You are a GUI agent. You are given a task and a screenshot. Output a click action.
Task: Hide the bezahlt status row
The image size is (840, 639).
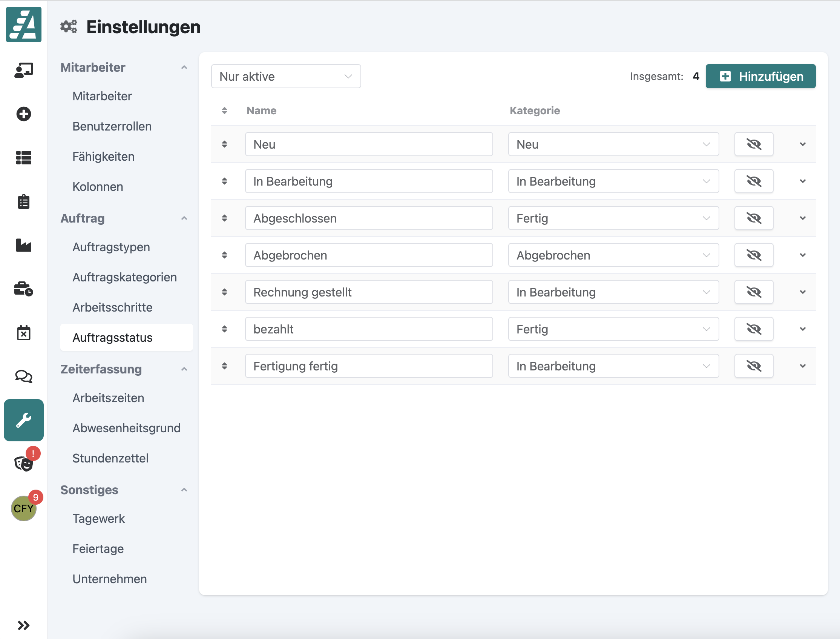tap(754, 329)
